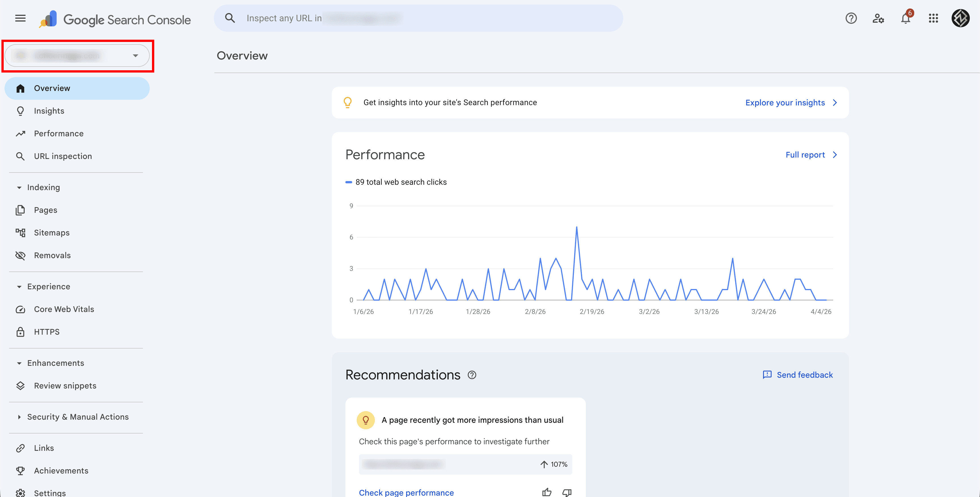Collapse the Indexing section

19,188
